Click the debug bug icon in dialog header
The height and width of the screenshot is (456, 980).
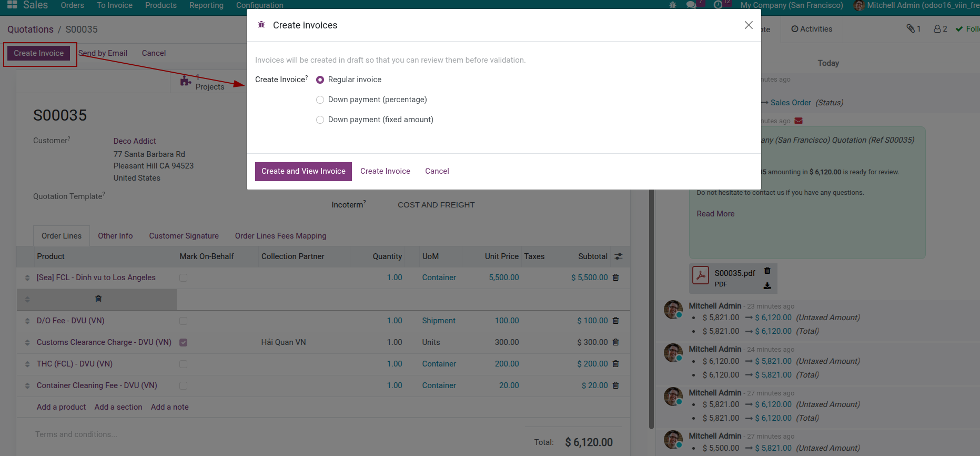[261, 25]
